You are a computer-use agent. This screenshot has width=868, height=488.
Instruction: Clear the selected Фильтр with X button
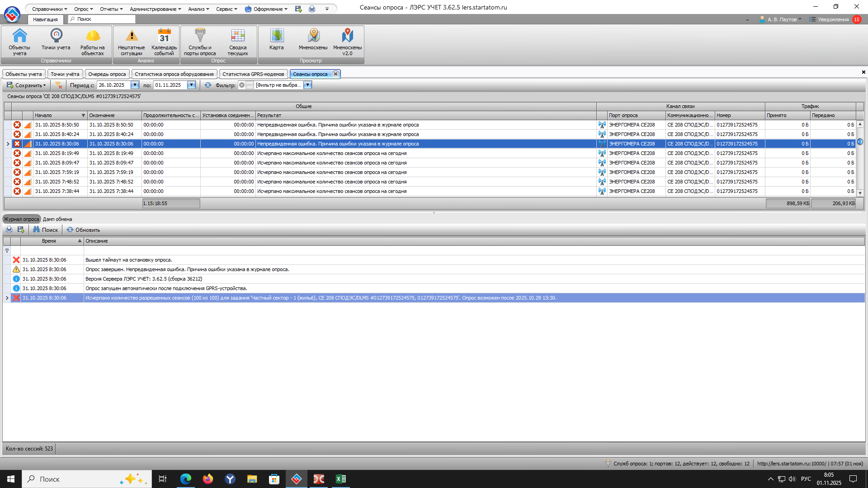242,85
